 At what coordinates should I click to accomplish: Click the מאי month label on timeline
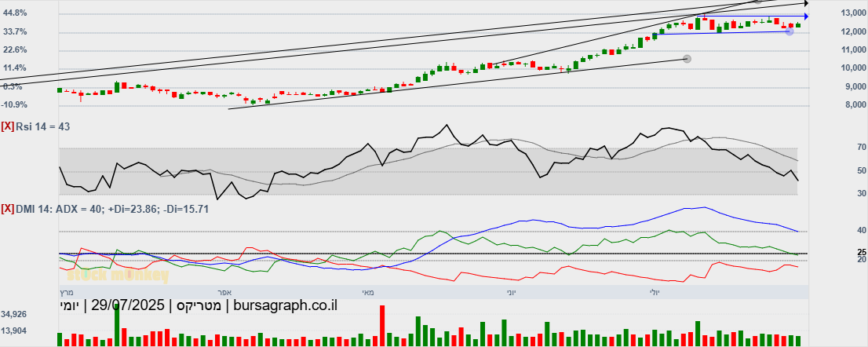pyautogui.click(x=367, y=292)
